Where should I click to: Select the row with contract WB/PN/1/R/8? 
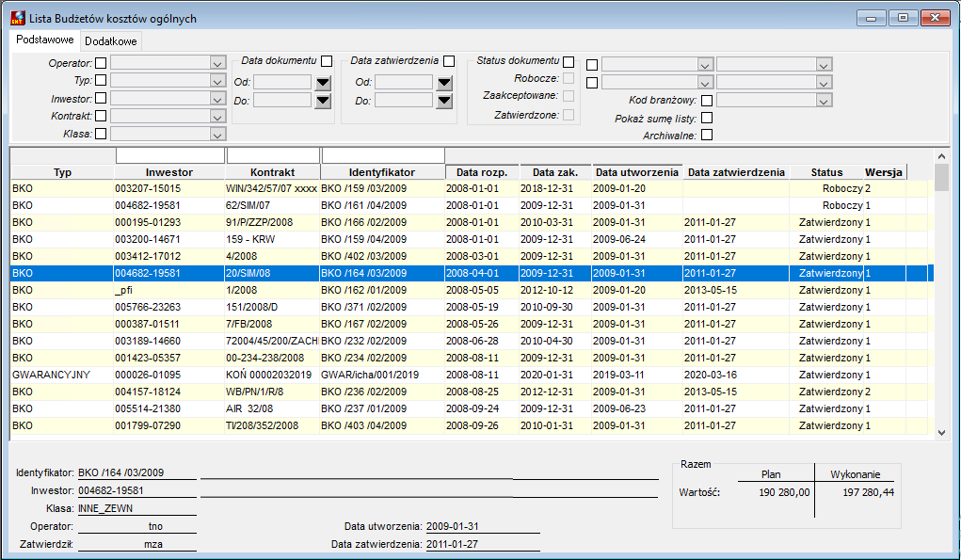click(472, 392)
